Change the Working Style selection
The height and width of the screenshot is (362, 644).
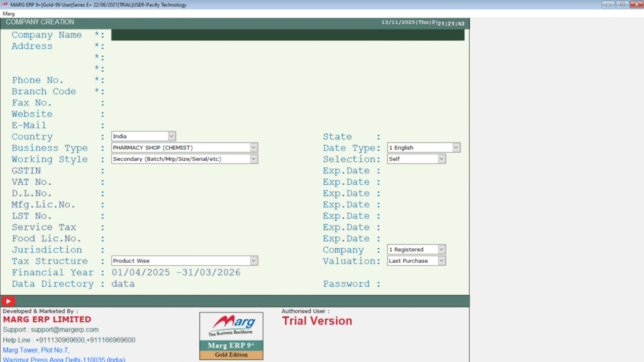(x=253, y=158)
